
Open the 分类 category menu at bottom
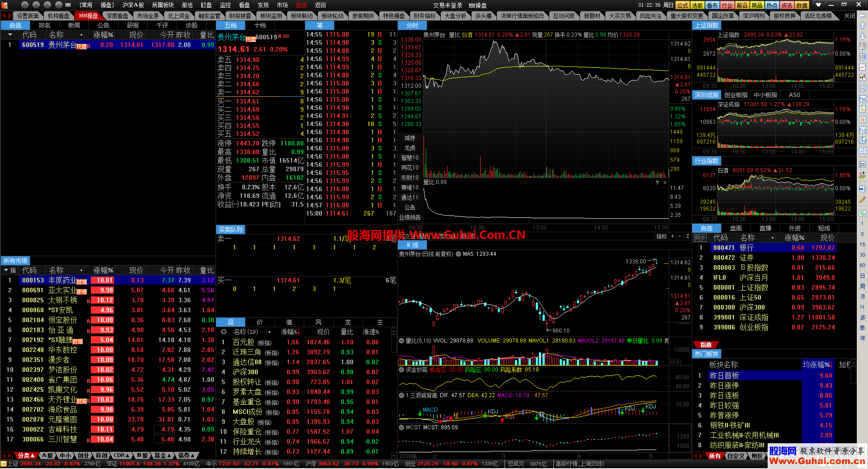point(26,455)
